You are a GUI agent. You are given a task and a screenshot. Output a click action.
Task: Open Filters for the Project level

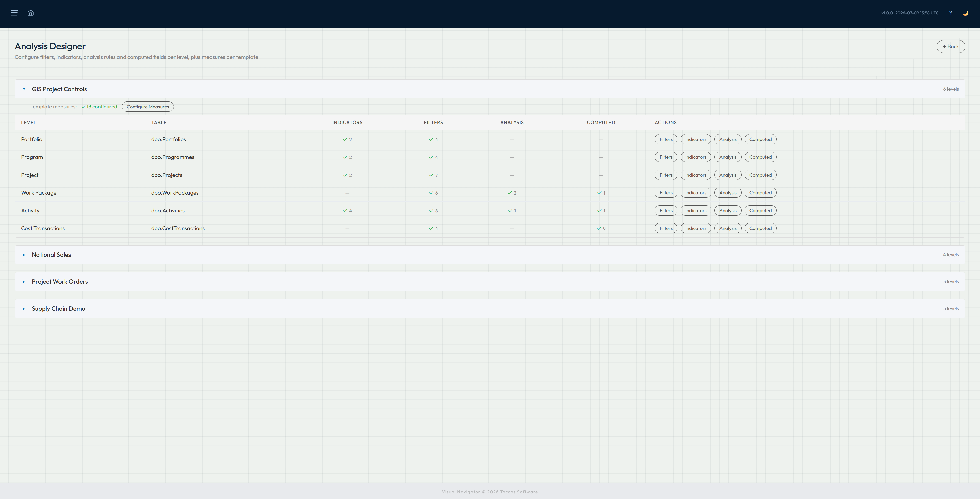tap(666, 175)
